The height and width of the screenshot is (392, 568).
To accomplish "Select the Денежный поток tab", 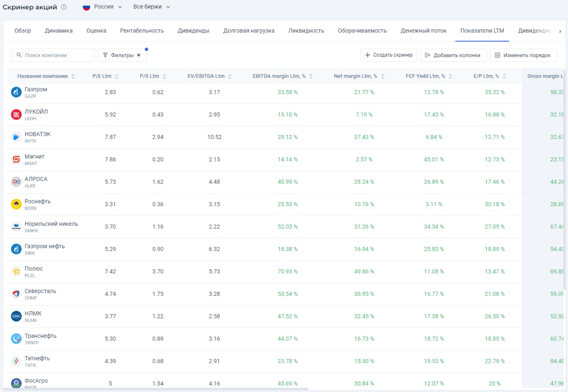I will [x=424, y=31].
